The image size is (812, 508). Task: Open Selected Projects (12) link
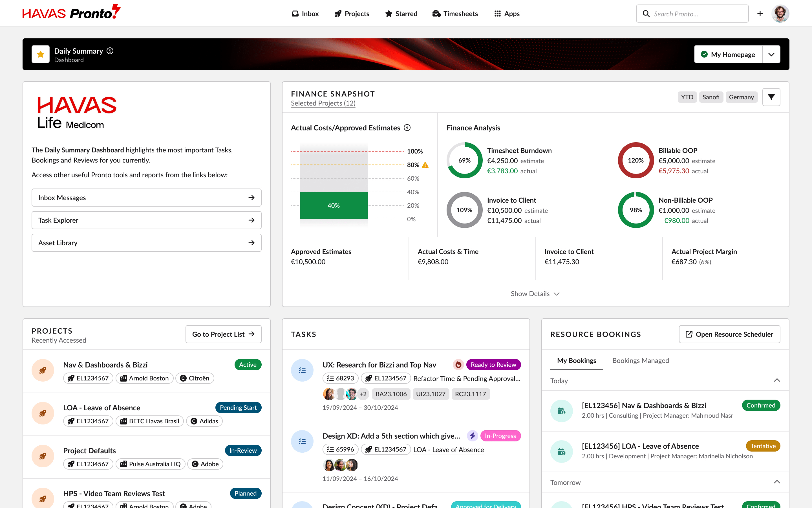tap(323, 103)
